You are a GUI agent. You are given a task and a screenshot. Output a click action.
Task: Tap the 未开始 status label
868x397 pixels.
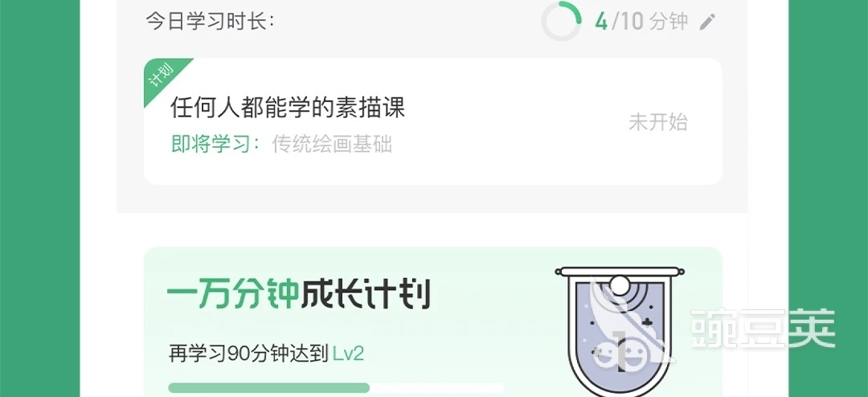pos(657,122)
